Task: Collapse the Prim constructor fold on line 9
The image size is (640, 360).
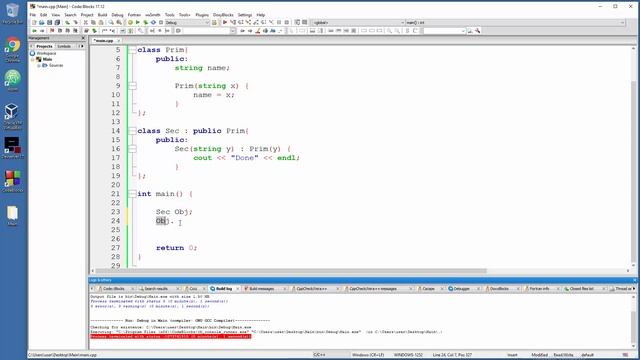Action: point(132,86)
